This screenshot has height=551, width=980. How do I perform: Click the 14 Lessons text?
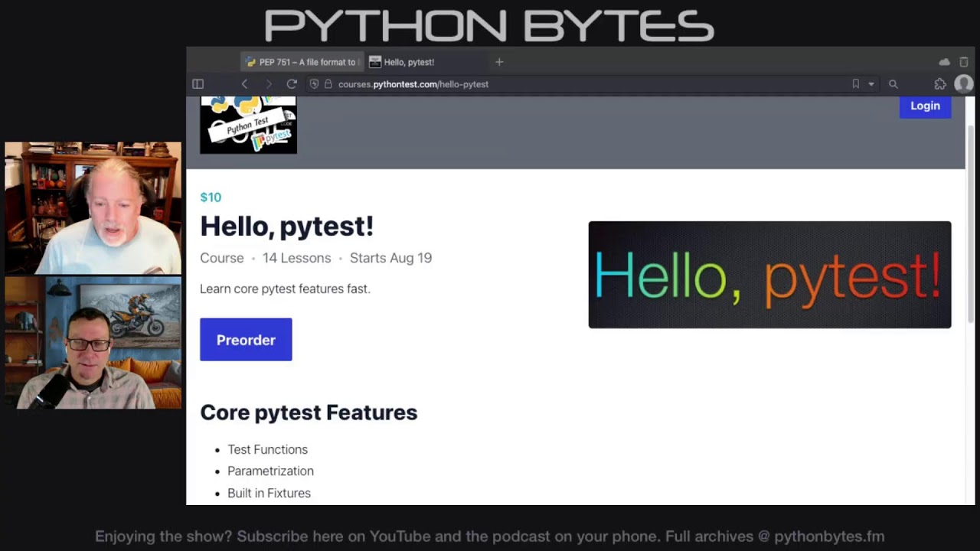(296, 258)
